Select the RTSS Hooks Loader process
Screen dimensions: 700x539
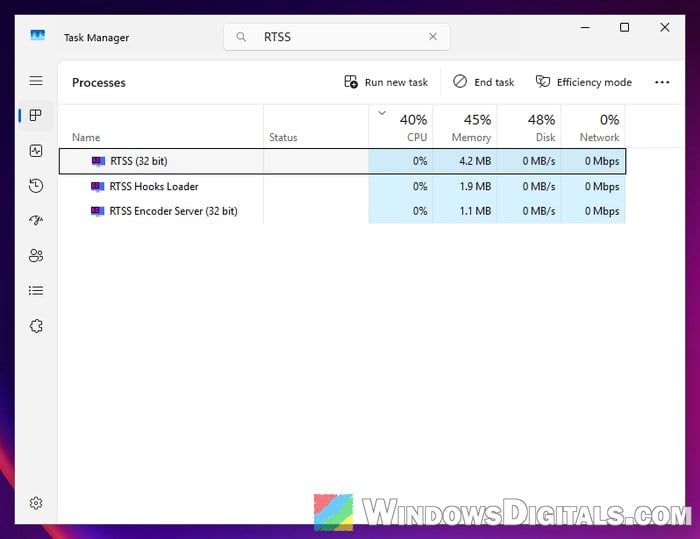[x=342, y=186]
